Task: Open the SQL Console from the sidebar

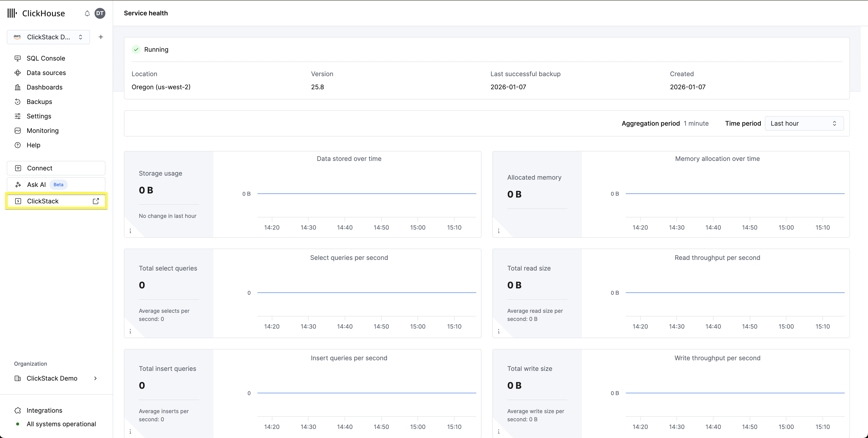Action: coord(45,58)
